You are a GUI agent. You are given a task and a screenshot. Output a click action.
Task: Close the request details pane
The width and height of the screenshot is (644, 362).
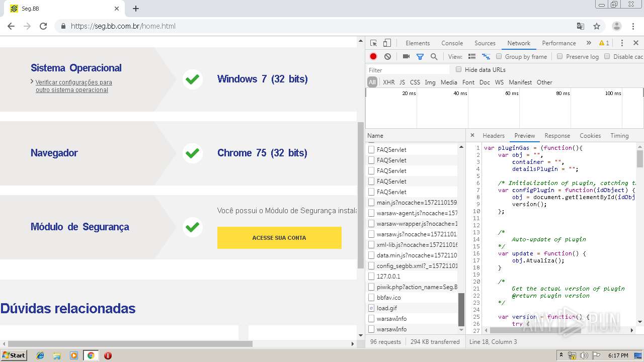click(472, 136)
